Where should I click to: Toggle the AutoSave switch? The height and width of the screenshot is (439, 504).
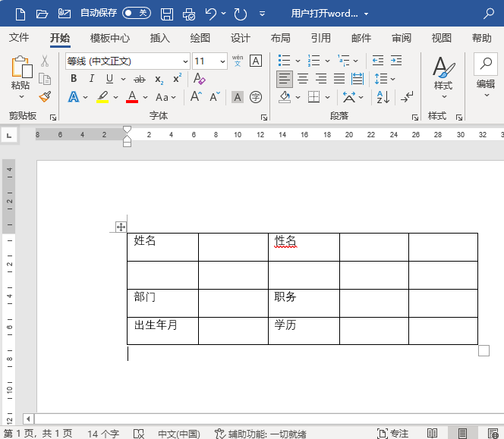point(137,13)
